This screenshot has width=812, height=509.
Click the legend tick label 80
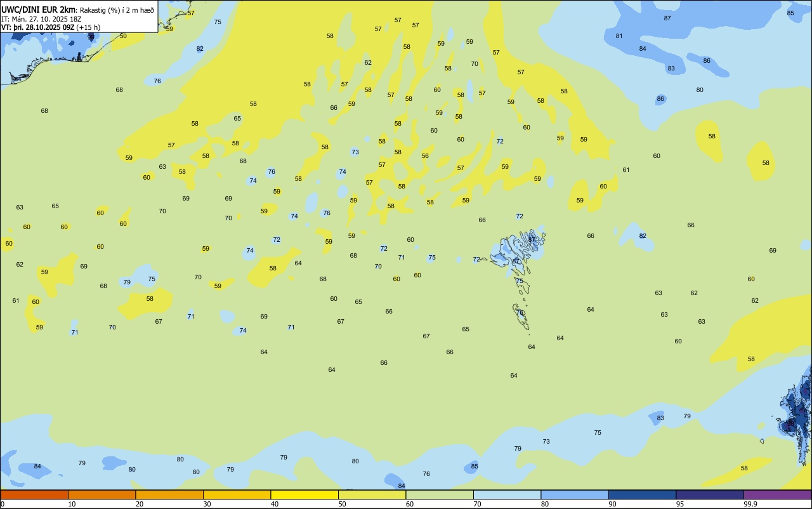point(544,504)
